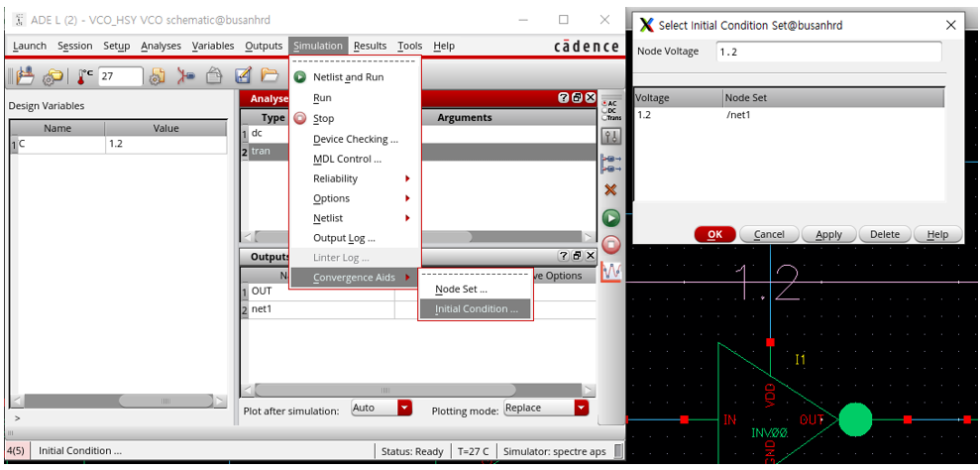Click the load simulation state icon in toolbar
The width and height of the screenshot is (980, 470).
tap(25, 76)
